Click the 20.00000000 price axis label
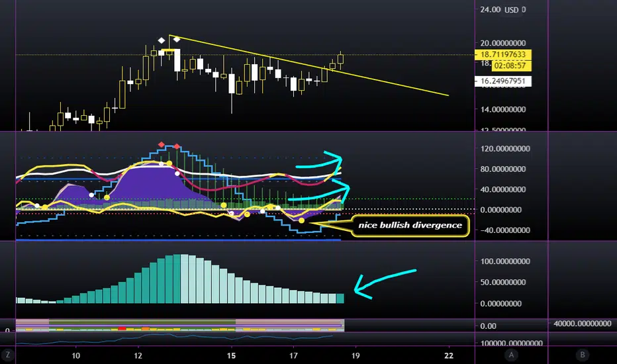 click(503, 43)
